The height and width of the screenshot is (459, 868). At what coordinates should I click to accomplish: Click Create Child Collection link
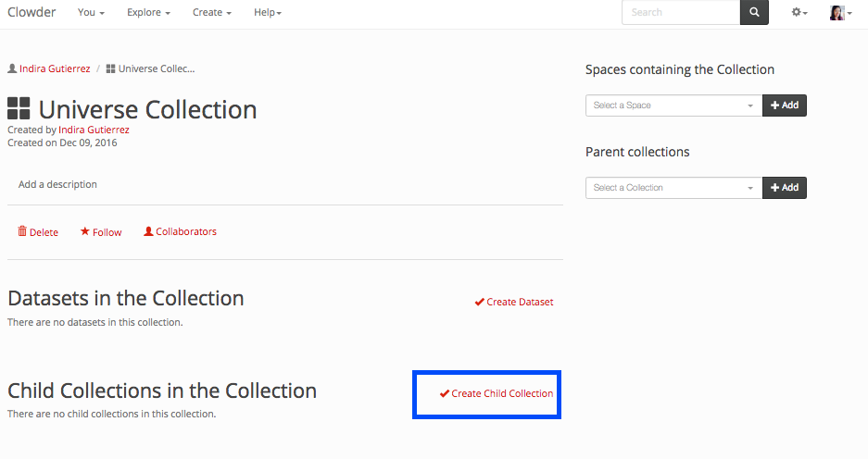(497, 393)
